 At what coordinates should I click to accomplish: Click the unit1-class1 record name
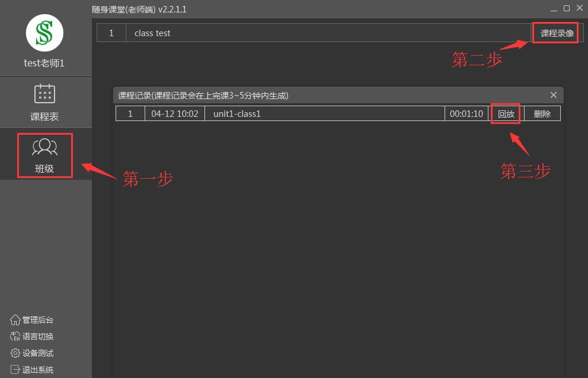click(x=237, y=114)
